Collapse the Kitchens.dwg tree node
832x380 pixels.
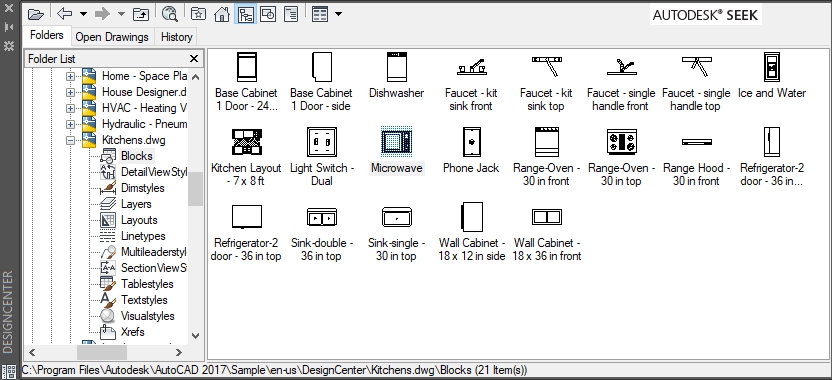click(x=70, y=141)
